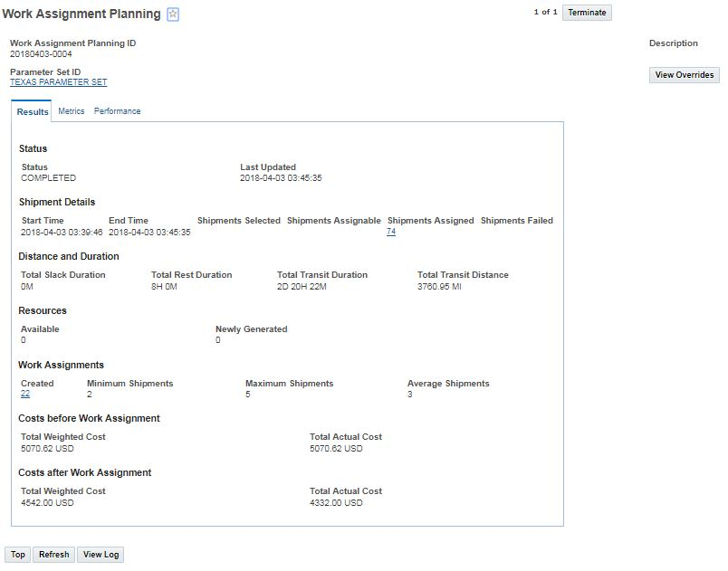Open the Created work assignments link 22
The height and width of the screenshot is (571, 728).
25,395
